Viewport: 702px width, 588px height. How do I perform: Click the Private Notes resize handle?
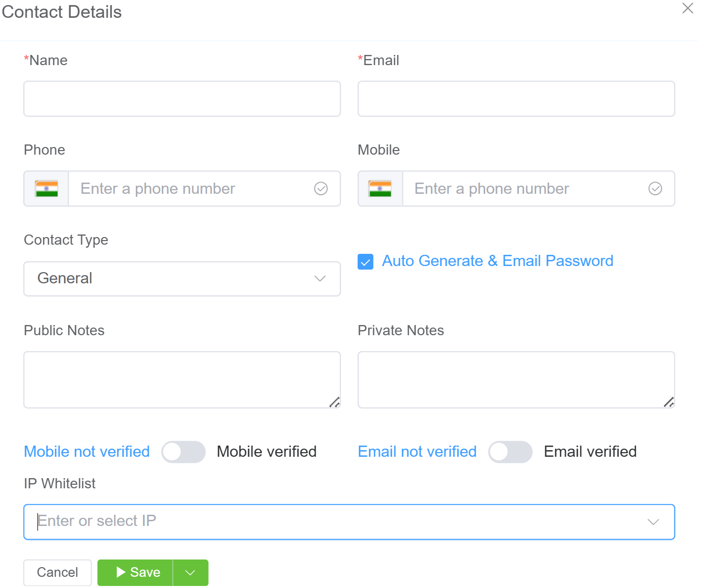click(669, 402)
